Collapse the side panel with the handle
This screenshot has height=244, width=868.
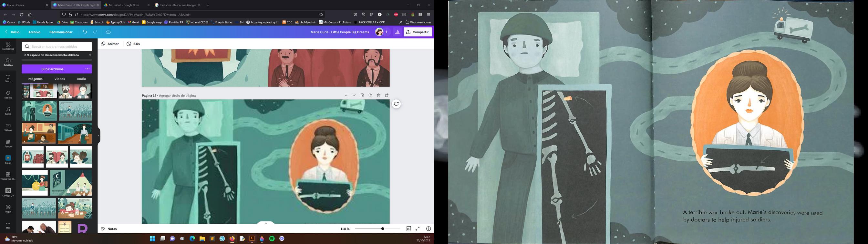click(99, 136)
